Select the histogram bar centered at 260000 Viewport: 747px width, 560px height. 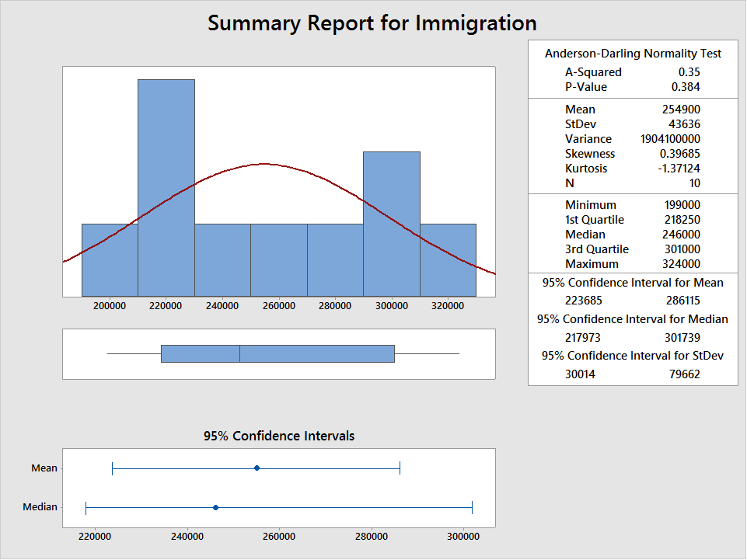(279, 259)
